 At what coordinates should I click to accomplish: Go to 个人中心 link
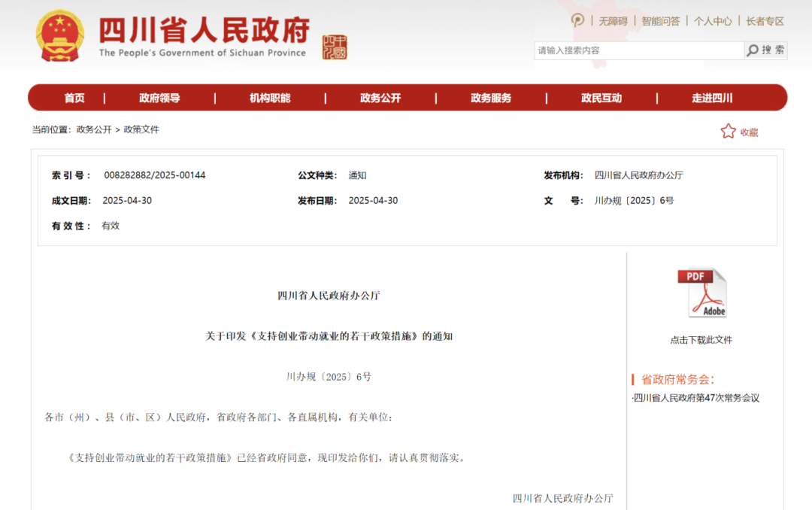(x=713, y=21)
